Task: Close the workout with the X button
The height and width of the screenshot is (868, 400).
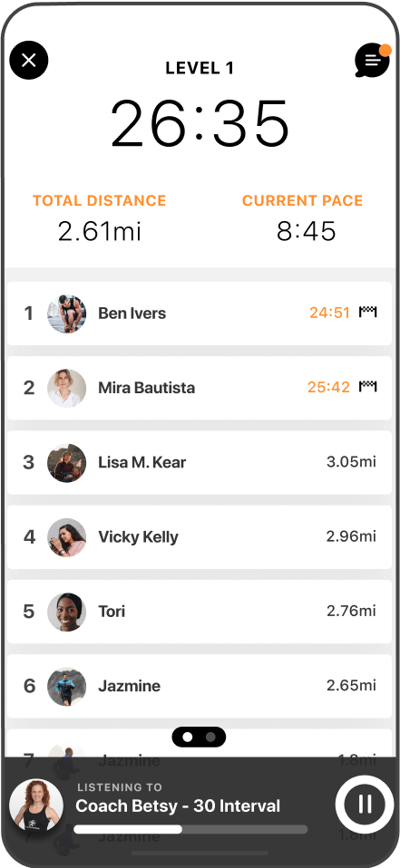Action: (29, 60)
